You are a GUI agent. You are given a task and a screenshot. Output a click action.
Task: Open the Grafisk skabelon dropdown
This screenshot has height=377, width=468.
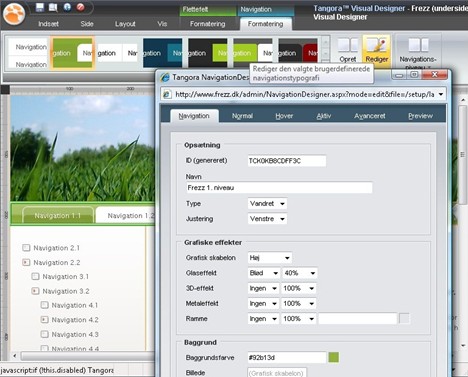(270, 258)
